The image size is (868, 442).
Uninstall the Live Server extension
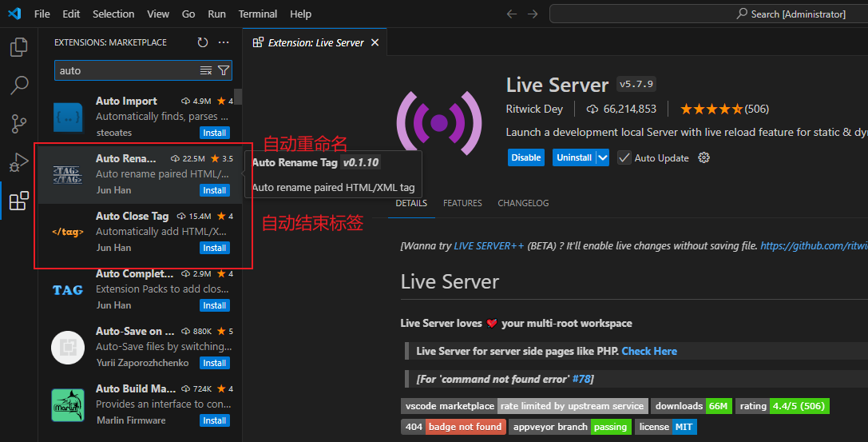tap(574, 158)
